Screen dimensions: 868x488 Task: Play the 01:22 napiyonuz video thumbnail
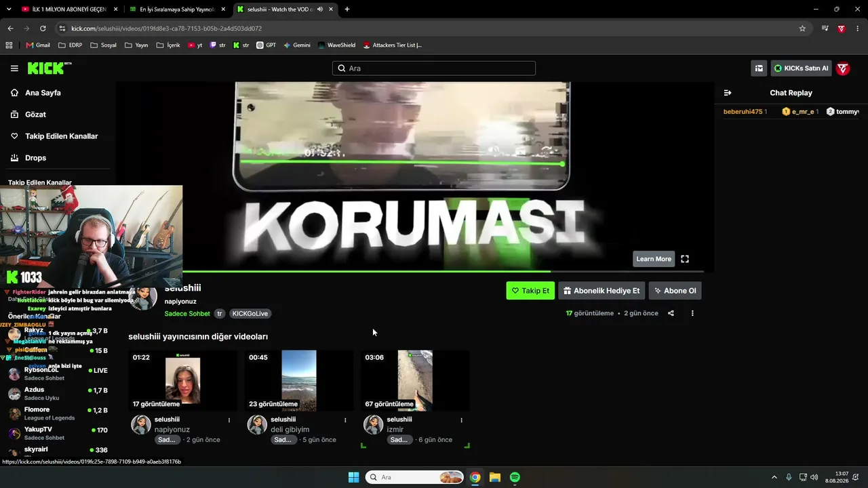tap(183, 380)
